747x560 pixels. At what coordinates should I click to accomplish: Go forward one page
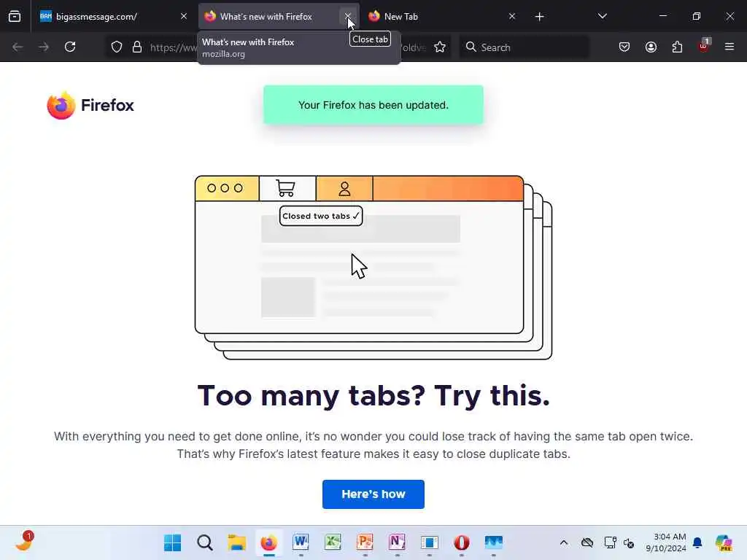44,47
